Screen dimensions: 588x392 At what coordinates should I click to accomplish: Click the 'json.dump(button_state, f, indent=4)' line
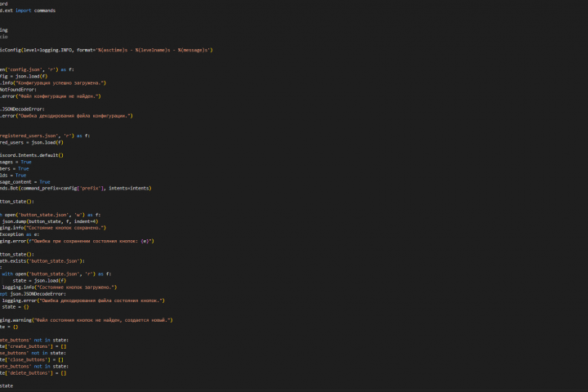(50, 221)
